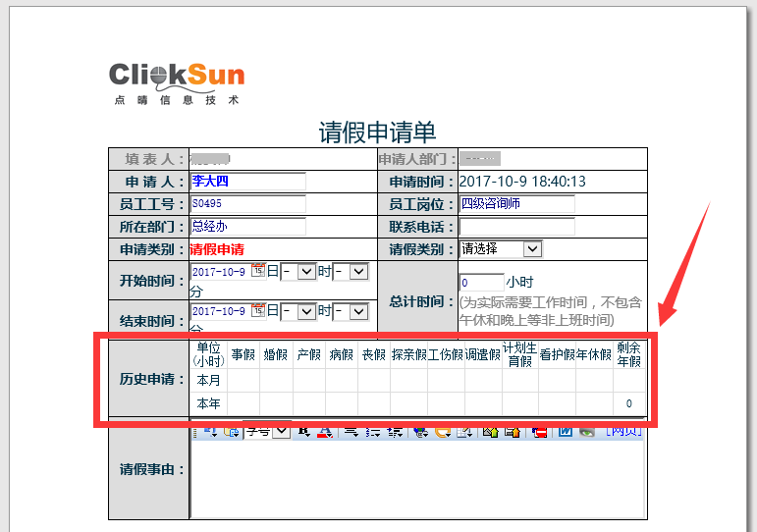Viewport: 757px width, 532px height.
Task: Open the end date calendar picker
Action: [259, 310]
